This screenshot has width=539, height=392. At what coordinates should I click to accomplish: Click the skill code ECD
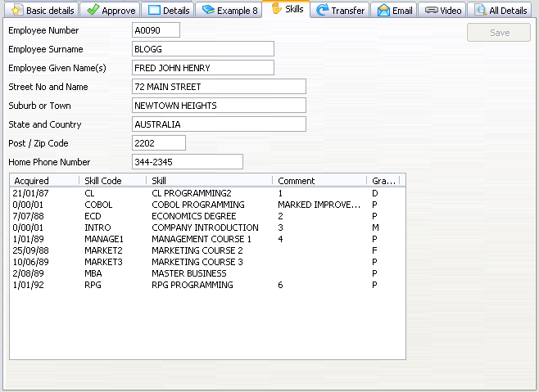point(93,216)
